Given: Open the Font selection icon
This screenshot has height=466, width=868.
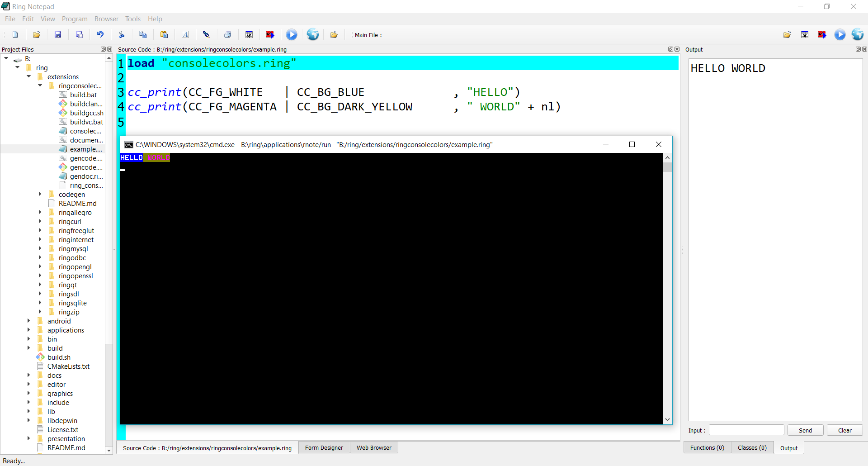Looking at the screenshot, I should point(185,35).
